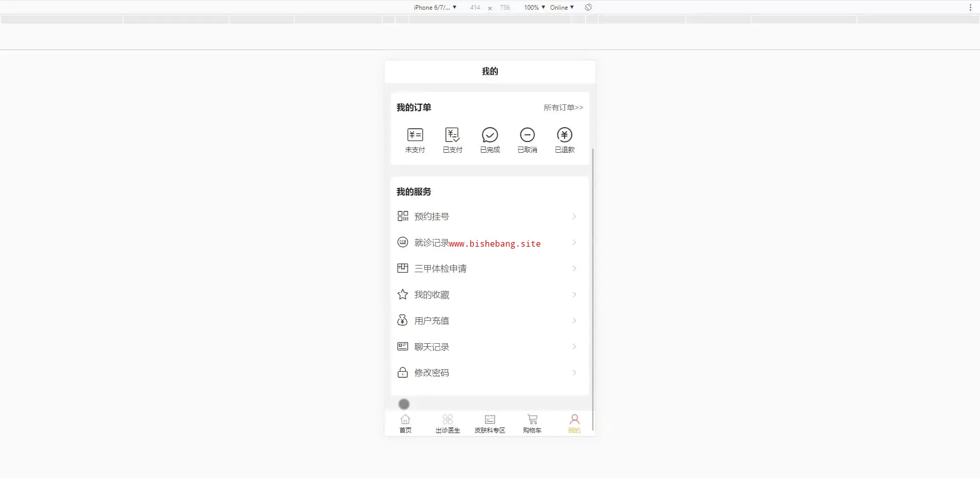Open 三甲体检申请 checkup application text
This screenshot has width=980, height=478.
440,269
